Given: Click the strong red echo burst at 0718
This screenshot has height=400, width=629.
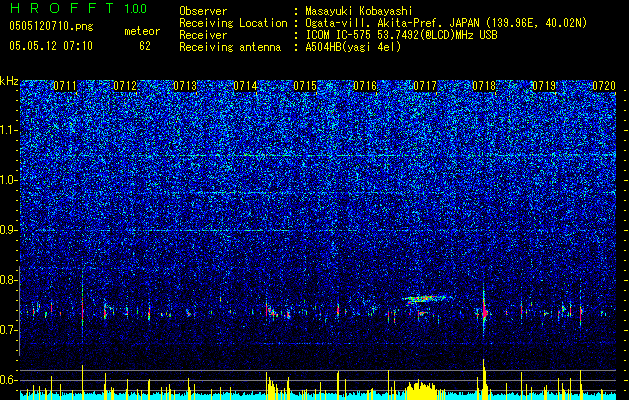Looking at the screenshot, I should 485,311.
